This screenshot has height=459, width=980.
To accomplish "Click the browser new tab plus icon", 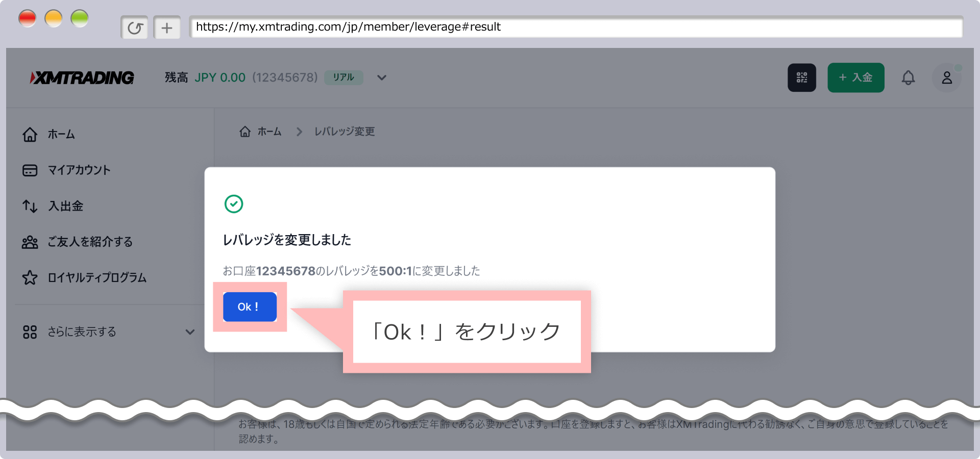I will 167,28.
